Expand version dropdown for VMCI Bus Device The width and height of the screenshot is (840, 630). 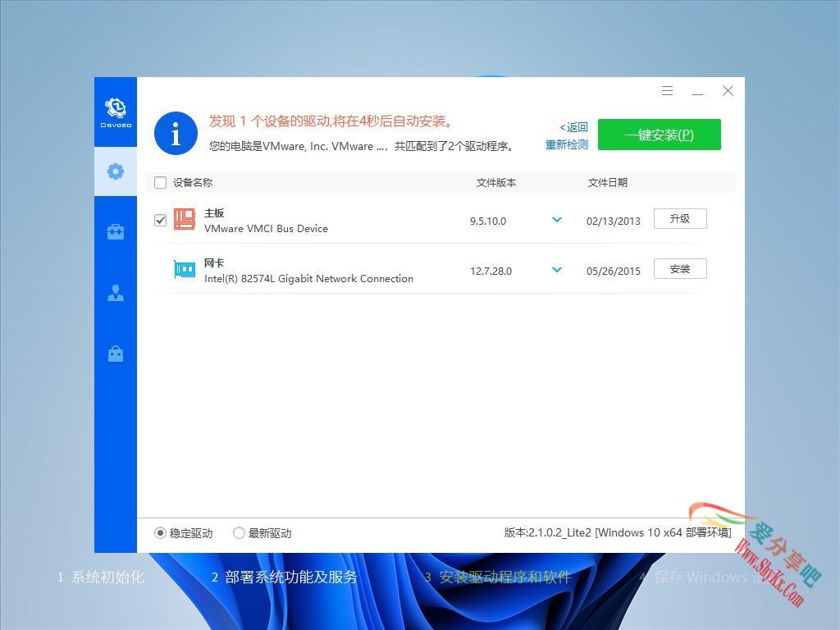557,220
